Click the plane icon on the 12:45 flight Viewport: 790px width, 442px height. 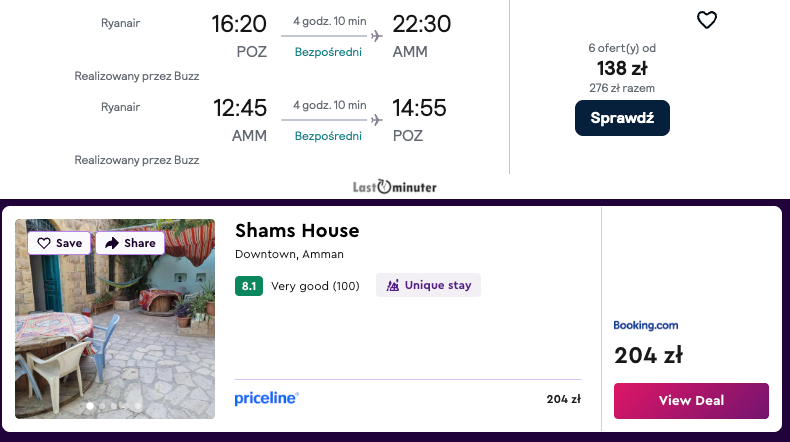click(x=376, y=120)
